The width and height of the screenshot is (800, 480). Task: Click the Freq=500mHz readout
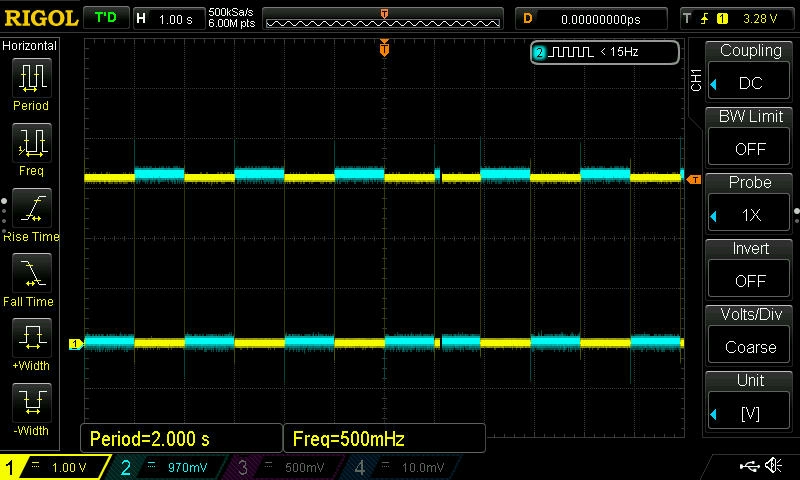pos(385,438)
